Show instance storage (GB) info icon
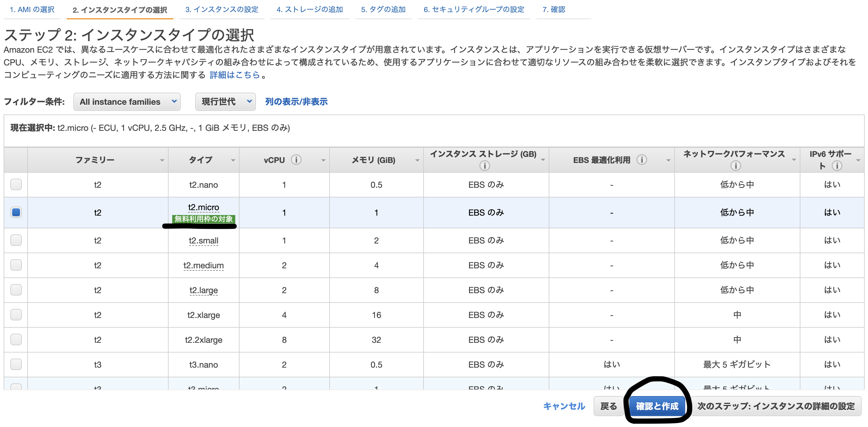The image size is (868, 427). coord(484,166)
